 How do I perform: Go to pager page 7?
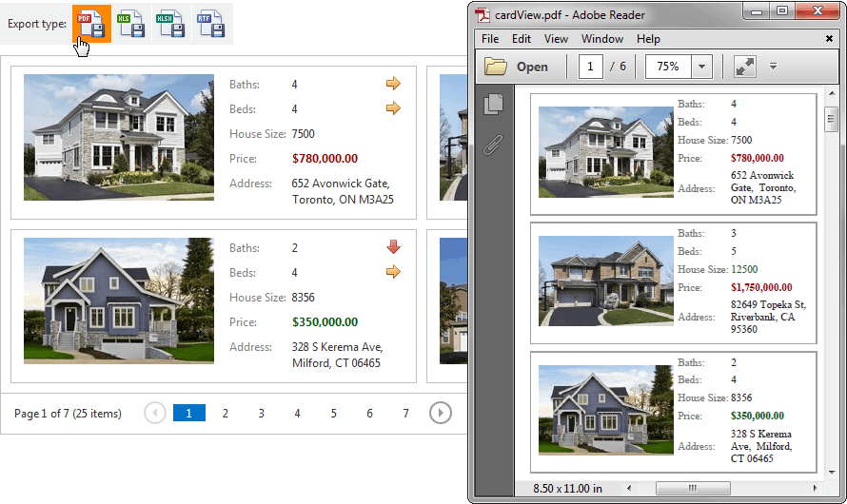(405, 414)
